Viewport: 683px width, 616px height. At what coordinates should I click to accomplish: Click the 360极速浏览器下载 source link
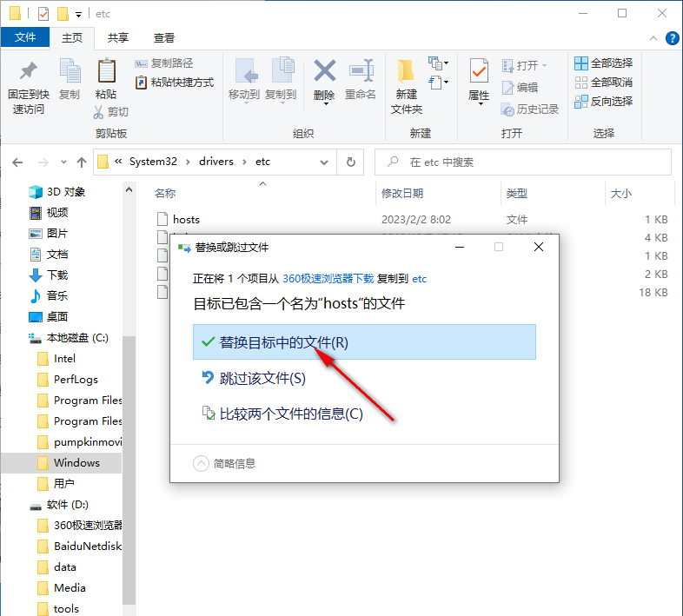(x=328, y=279)
